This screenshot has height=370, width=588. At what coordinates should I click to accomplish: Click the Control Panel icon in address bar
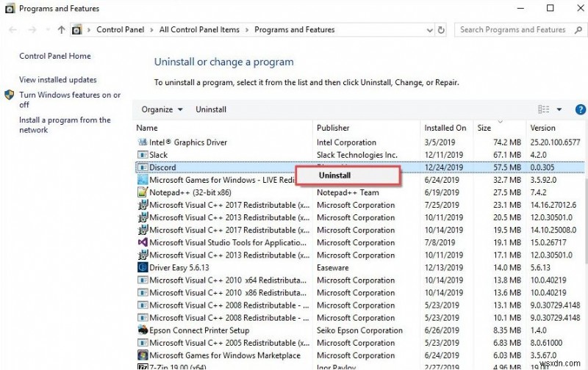point(77,30)
